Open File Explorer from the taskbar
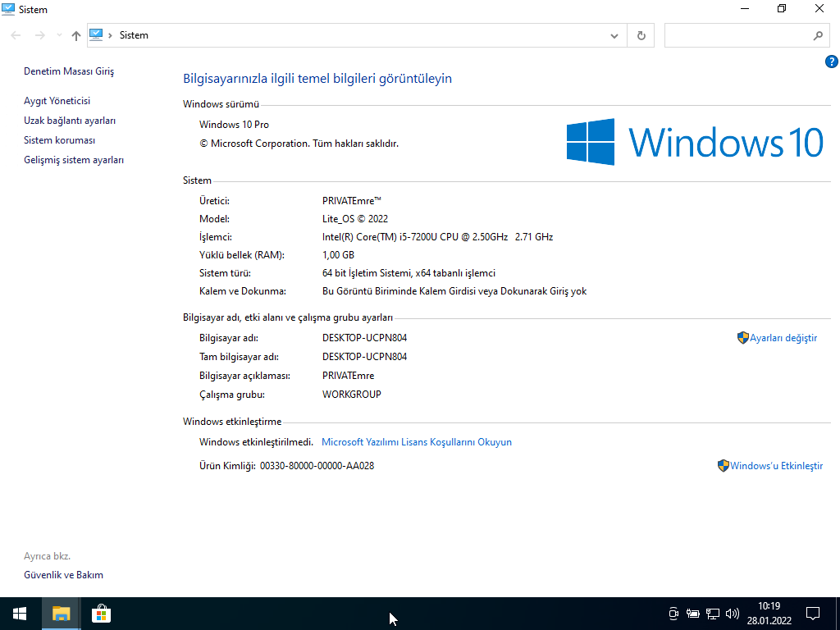840x630 pixels. click(61, 614)
